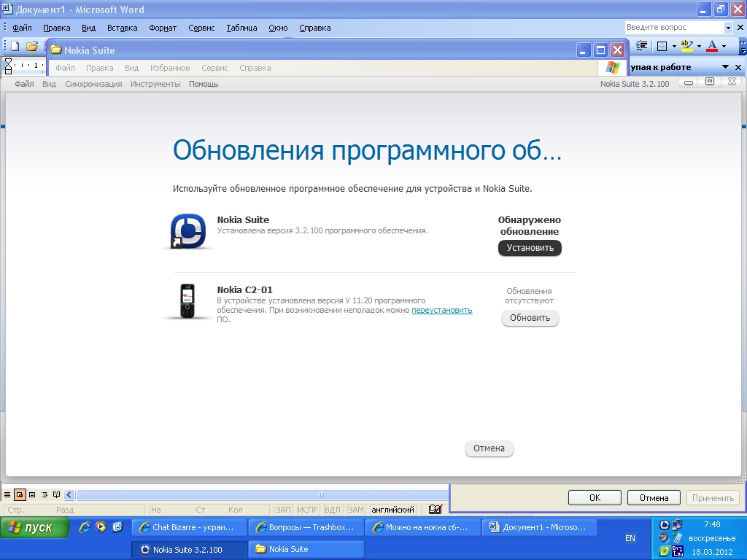Click the text highlight icon in Word
Screen dimensions: 747x560
[686, 46]
